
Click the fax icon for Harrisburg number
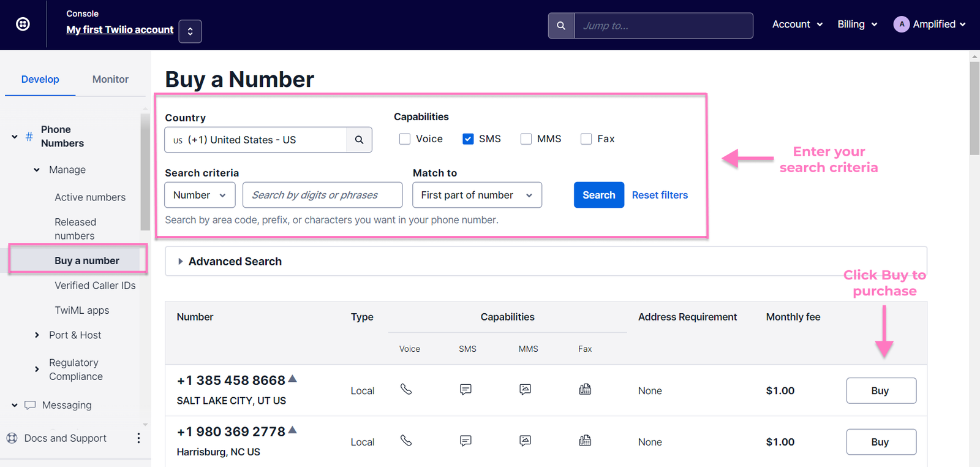(x=585, y=441)
